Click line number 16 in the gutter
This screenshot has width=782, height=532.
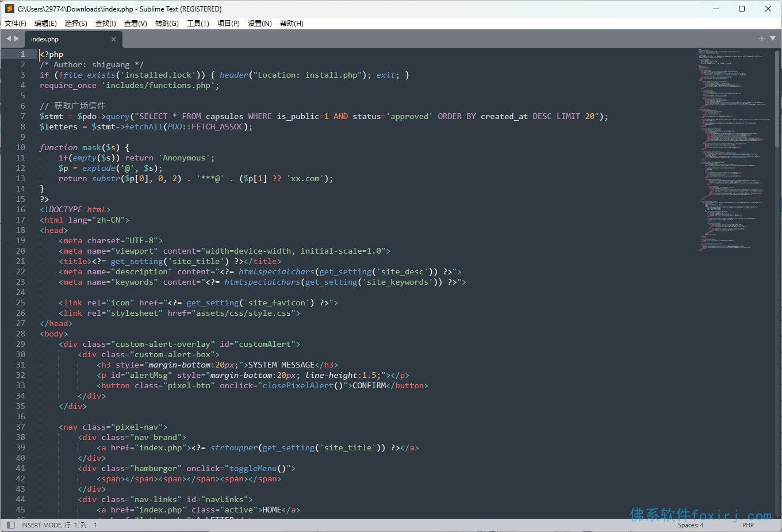(x=21, y=209)
